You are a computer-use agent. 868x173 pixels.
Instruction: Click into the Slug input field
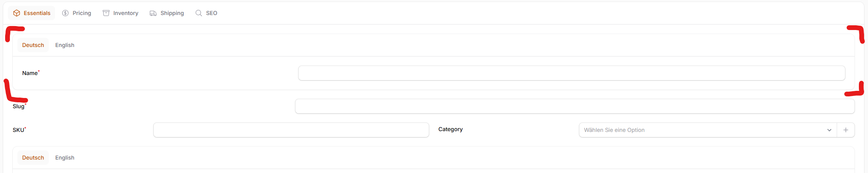(x=575, y=106)
